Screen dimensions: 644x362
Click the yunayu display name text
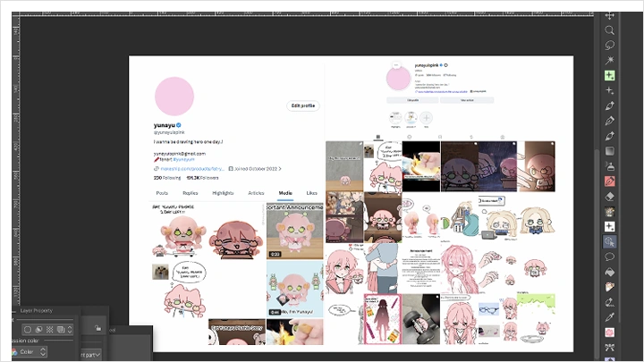pyautogui.click(x=165, y=125)
